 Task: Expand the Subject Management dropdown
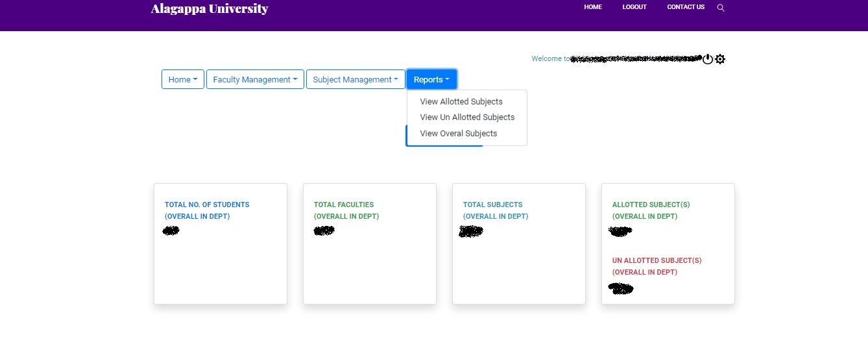point(356,79)
